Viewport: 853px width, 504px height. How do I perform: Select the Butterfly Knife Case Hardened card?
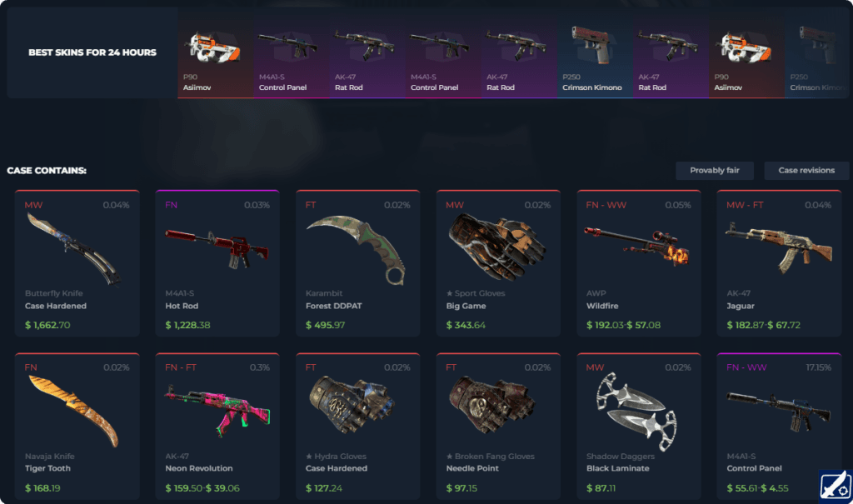point(77,263)
